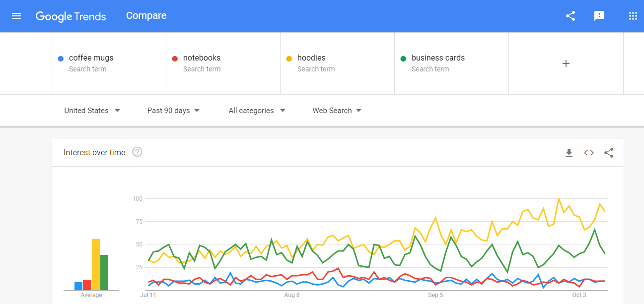Click the green business cards average bar

pos(104,272)
